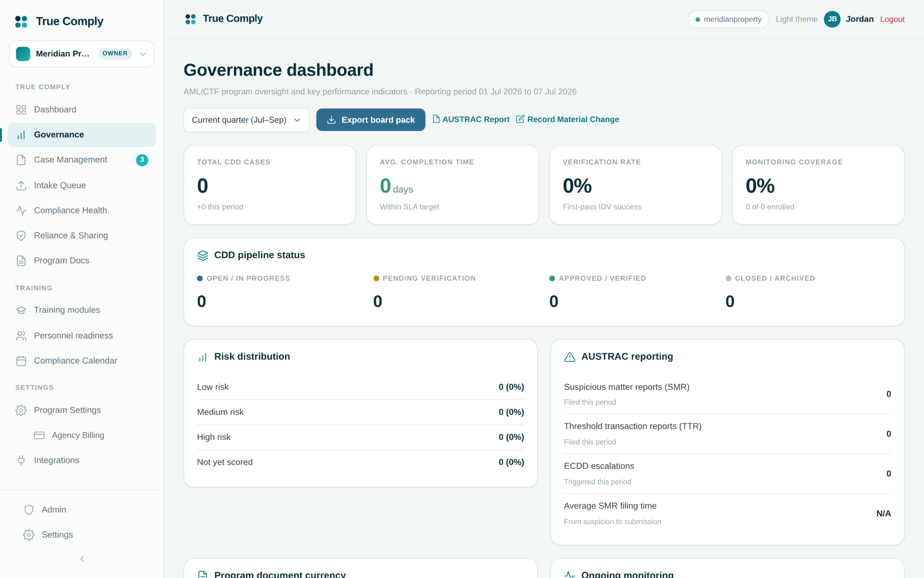
Task: Expand the Meridian organisation switcher chevron
Action: (x=143, y=54)
